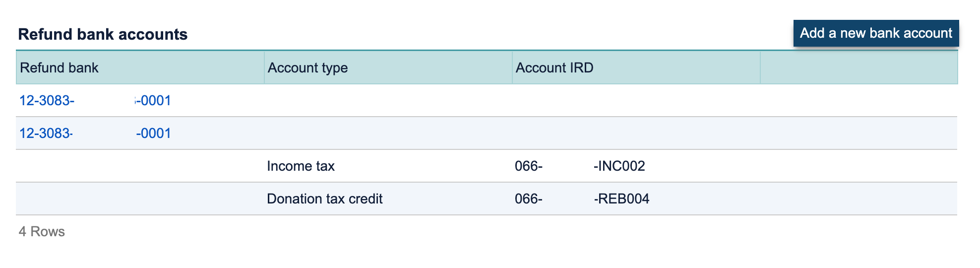The height and width of the screenshot is (268, 980).
Task: Click the empty Refund bank cell beside Income tax
Action: 140,166
